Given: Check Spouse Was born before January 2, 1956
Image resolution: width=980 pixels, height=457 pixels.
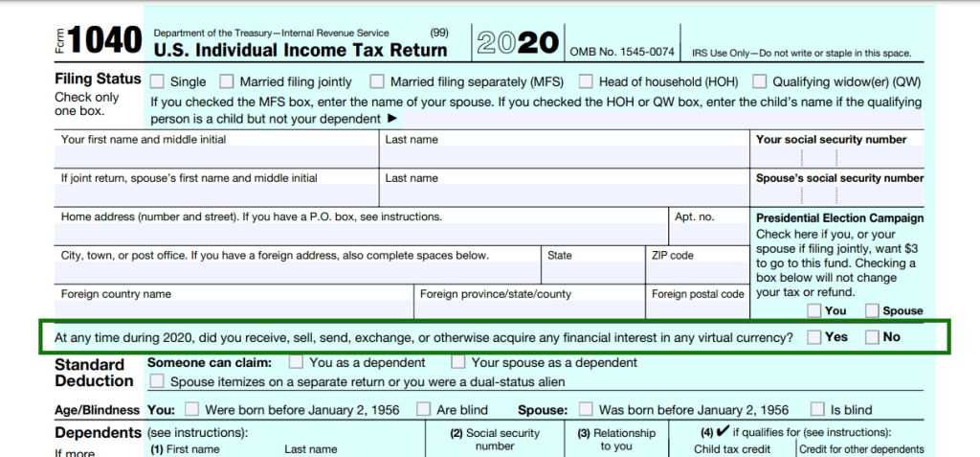Looking at the screenshot, I should (x=586, y=410).
